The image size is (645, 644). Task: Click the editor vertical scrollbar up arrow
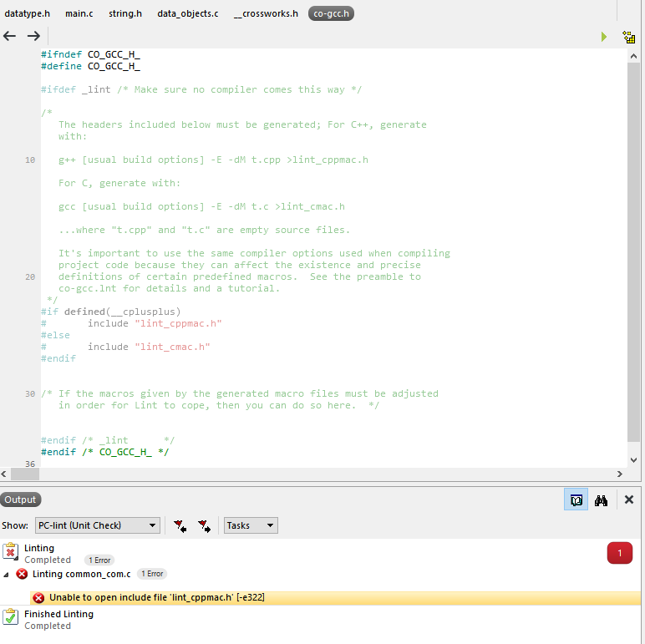[x=633, y=56]
